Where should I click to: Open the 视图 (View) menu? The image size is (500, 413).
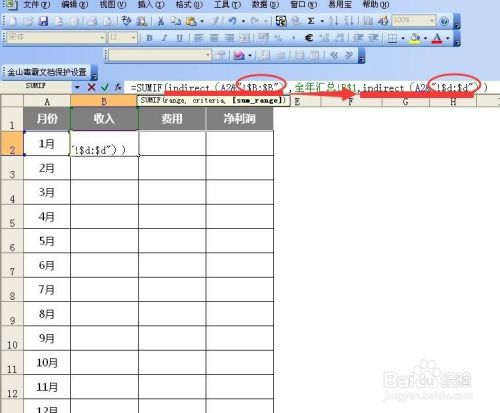[113, 5]
